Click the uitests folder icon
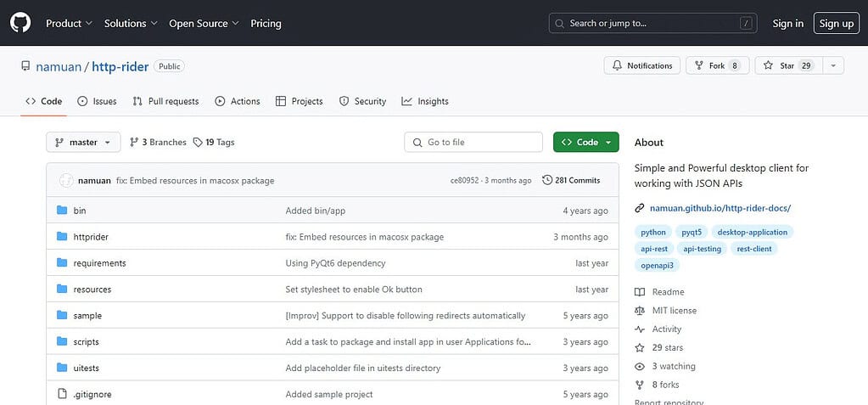This screenshot has width=868, height=405. (x=62, y=368)
